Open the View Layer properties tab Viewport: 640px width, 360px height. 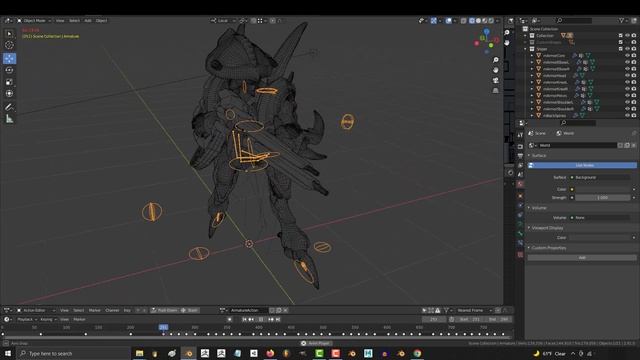click(520, 165)
